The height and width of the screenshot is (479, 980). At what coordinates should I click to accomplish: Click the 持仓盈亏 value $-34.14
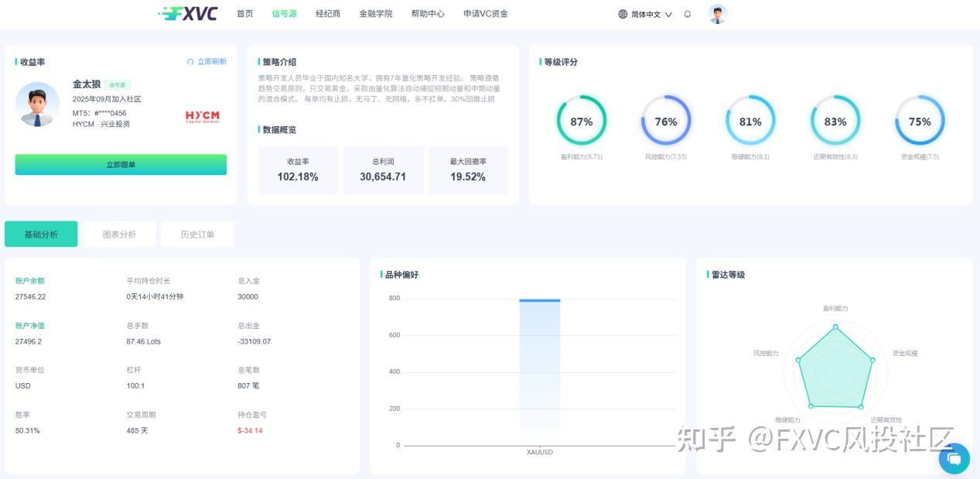point(250,430)
